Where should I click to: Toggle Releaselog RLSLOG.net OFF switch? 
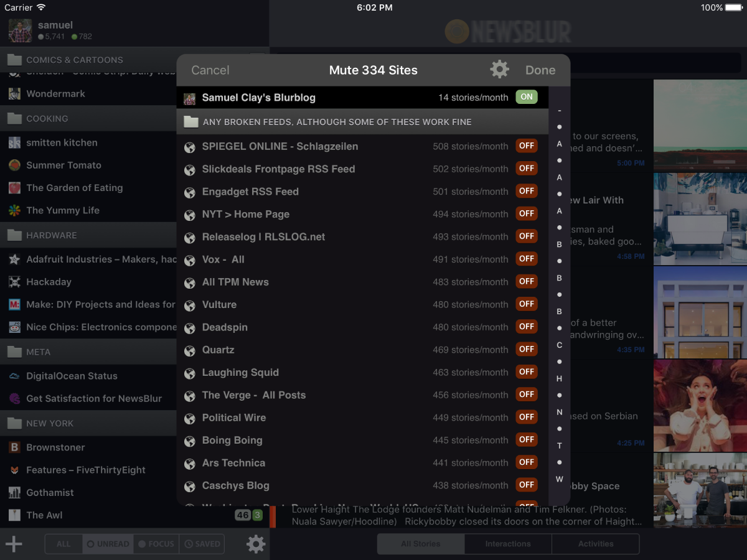(x=527, y=236)
